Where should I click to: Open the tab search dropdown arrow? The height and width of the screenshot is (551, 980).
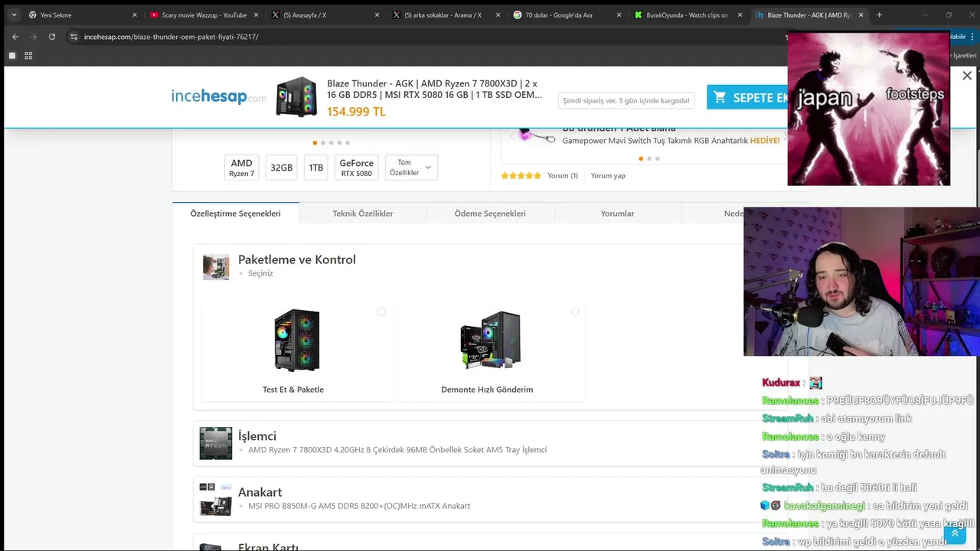[14, 15]
